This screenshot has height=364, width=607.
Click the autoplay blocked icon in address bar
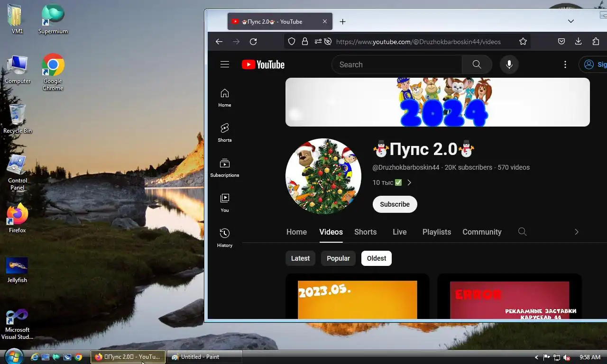click(328, 42)
